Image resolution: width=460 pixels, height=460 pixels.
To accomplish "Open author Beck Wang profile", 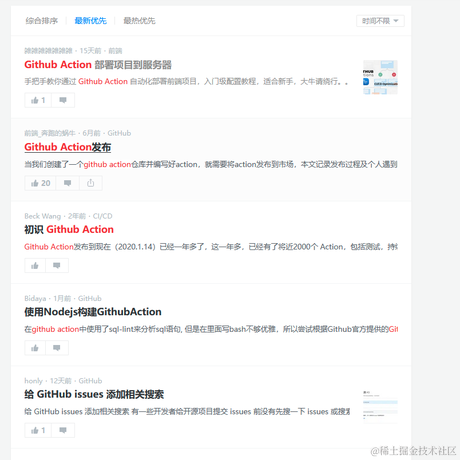I will pos(43,216).
